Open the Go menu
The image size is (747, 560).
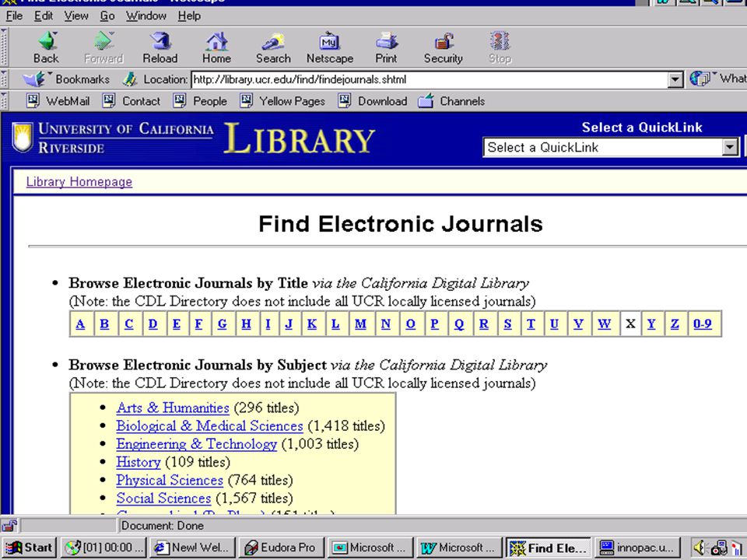(x=107, y=16)
